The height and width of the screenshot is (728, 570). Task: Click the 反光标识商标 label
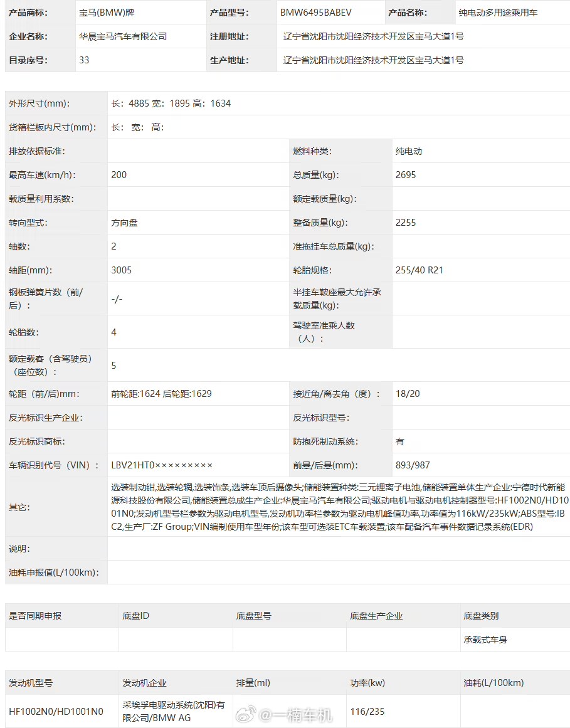(37, 441)
